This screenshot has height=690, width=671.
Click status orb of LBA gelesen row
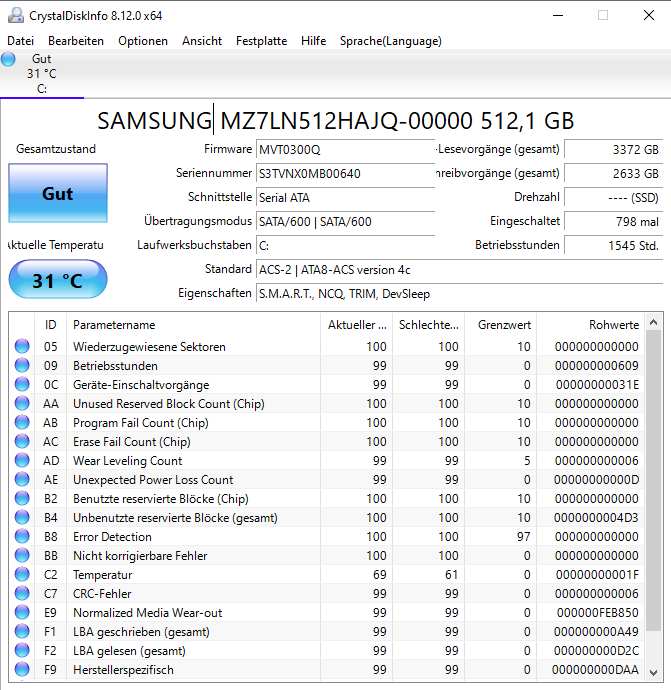[22, 650]
